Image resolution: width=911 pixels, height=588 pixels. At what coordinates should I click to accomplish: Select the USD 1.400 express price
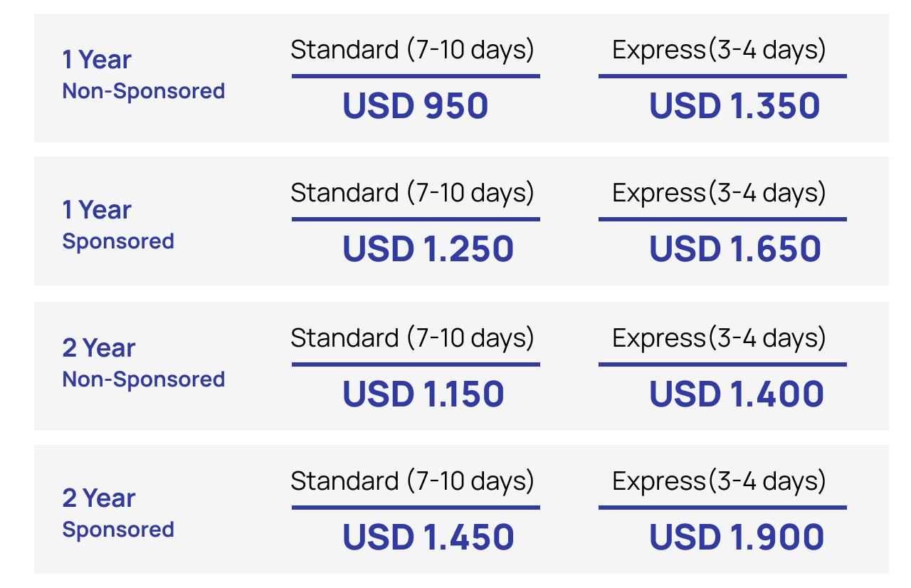tap(737, 394)
